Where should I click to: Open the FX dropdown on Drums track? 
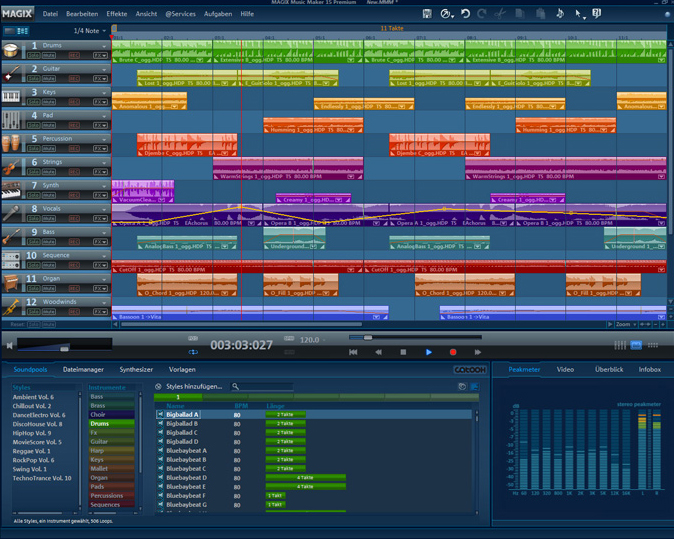100,55
